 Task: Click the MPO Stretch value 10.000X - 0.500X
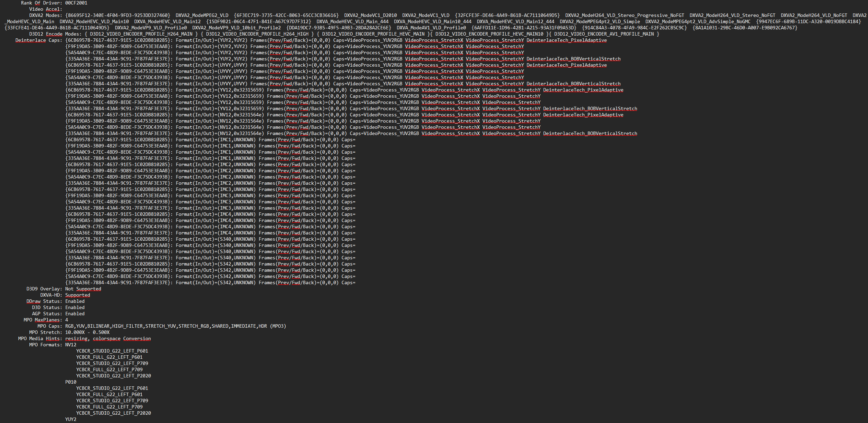point(87,332)
